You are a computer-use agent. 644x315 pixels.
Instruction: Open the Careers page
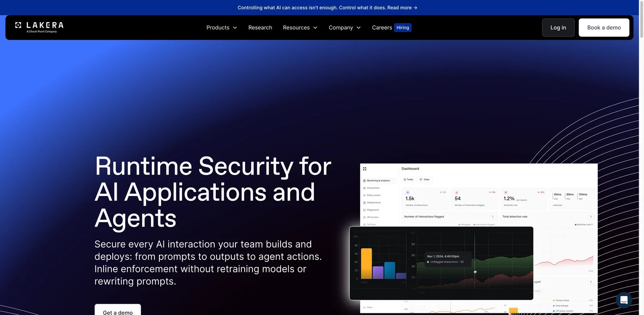[x=382, y=27]
